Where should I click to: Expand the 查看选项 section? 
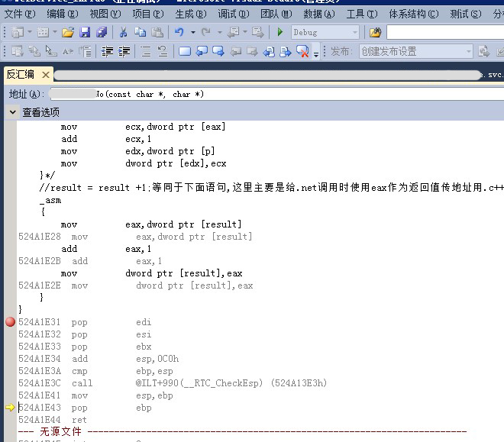[13, 112]
